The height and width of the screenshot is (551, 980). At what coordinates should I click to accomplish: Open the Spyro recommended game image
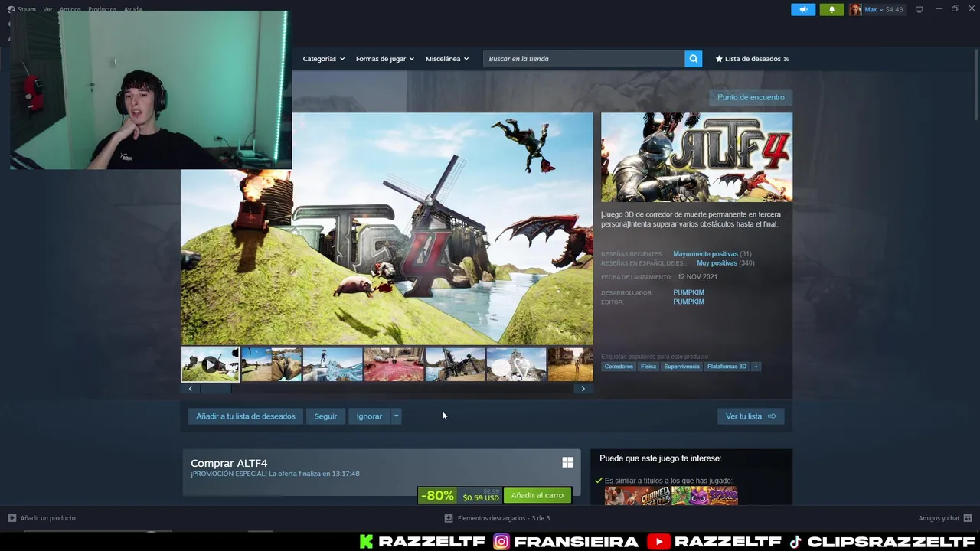[x=705, y=496]
